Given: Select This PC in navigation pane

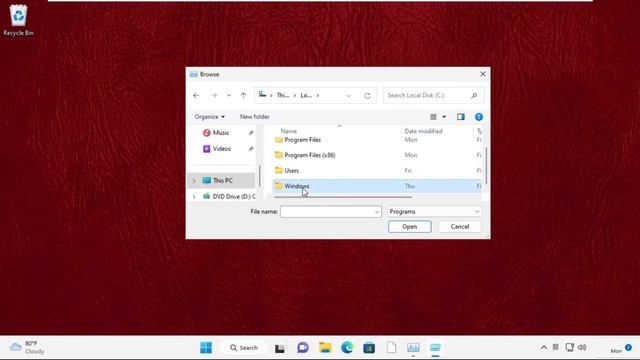Looking at the screenshot, I should click(x=222, y=180).
